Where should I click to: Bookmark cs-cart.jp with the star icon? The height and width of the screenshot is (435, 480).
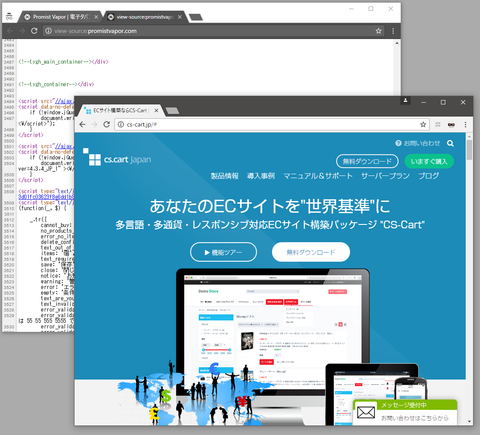coord(423,124)
